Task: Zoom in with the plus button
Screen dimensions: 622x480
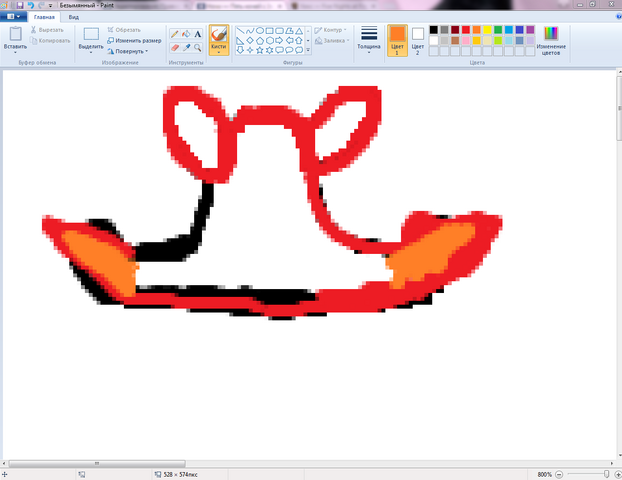Action: tap(618, 474)
